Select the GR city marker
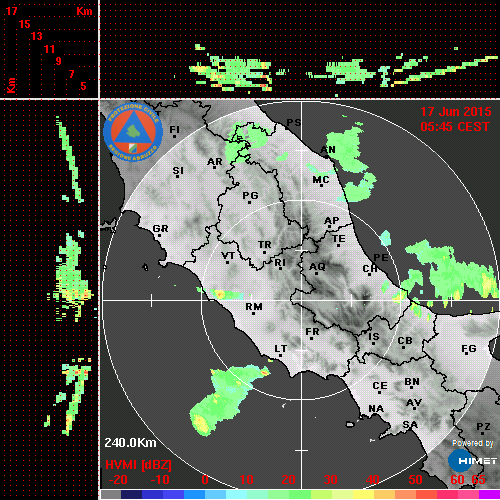The image size is (500, 500). 159,236
